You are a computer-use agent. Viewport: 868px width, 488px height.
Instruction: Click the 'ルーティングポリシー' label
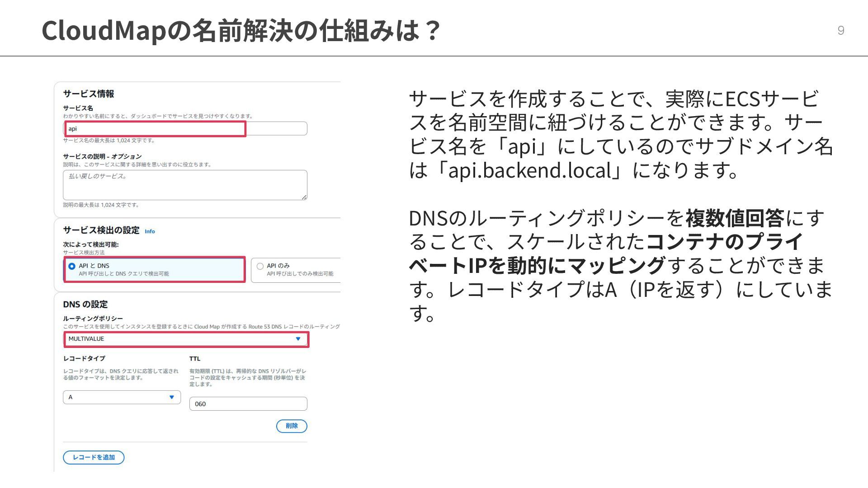click(x=93, y=319)
